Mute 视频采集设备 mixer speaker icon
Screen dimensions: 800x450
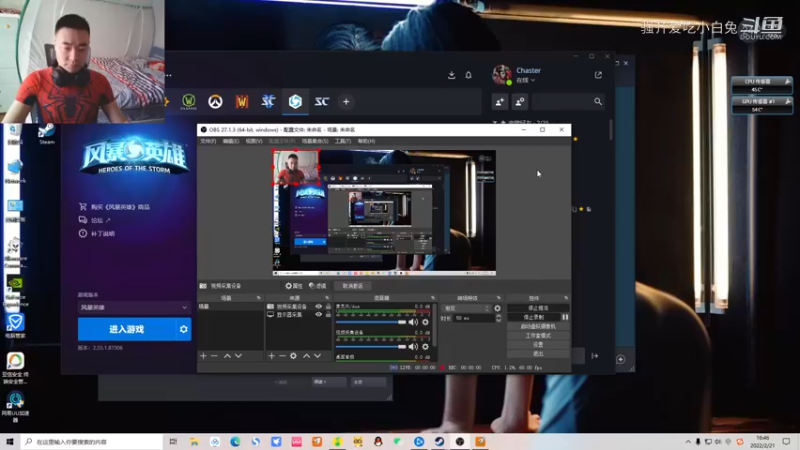tap(413, 346)
